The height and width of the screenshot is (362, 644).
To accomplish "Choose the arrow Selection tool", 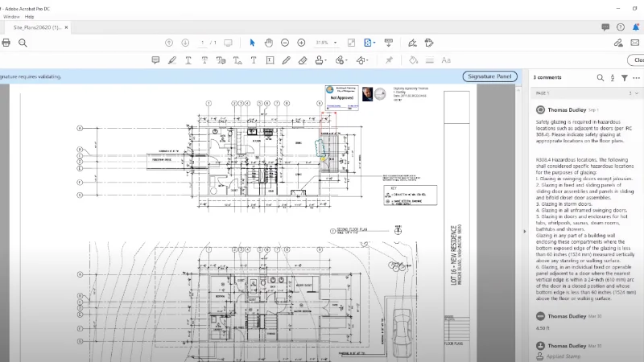I will pyautogui.click(x=252, y=43).
